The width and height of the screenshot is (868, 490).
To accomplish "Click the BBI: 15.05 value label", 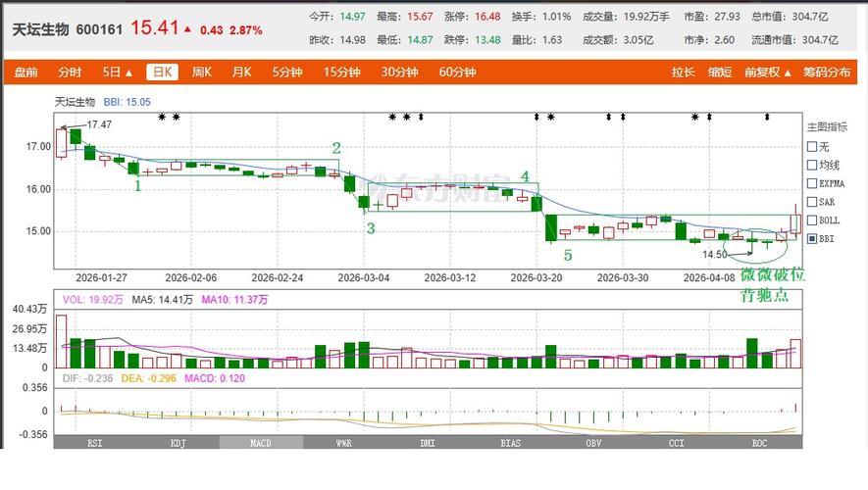I will click(x=127, y=102).
